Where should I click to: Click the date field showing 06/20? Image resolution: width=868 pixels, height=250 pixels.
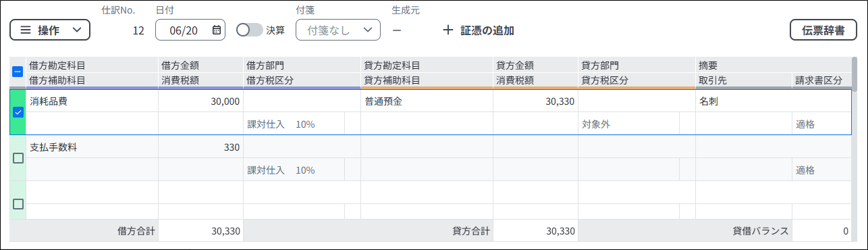tap(190, 30)
